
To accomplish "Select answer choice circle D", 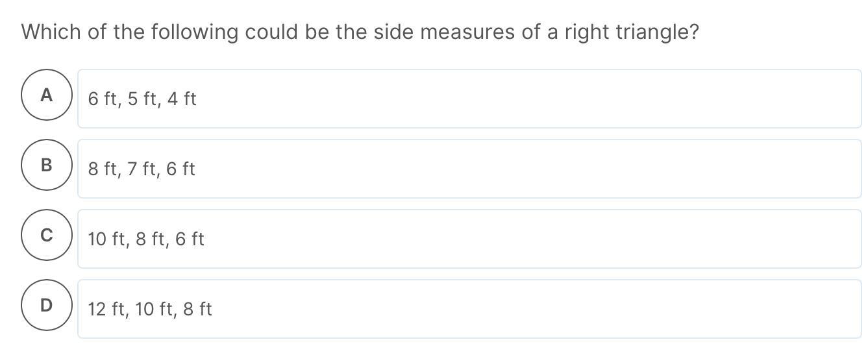I will tap(46, 305).
